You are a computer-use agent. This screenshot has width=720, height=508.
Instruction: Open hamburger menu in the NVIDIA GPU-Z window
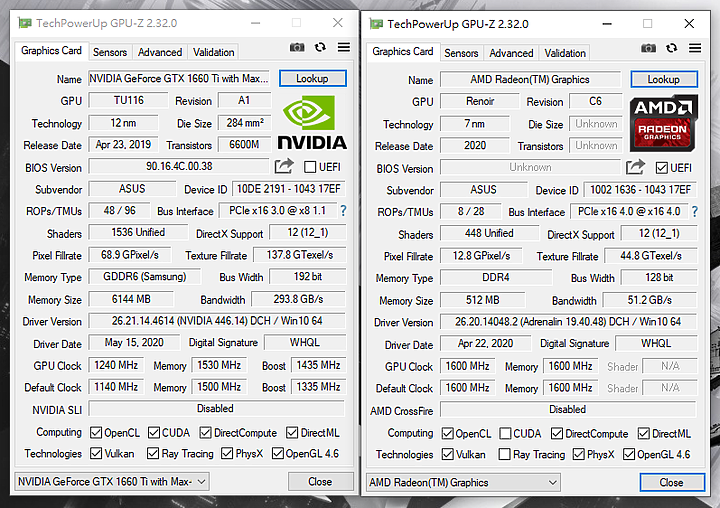coord(344,47)
